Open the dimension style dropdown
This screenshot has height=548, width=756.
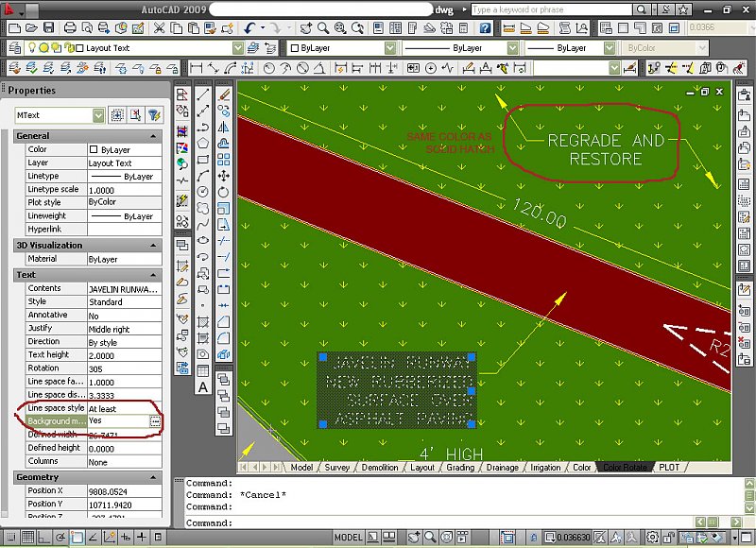pos(613,68)
